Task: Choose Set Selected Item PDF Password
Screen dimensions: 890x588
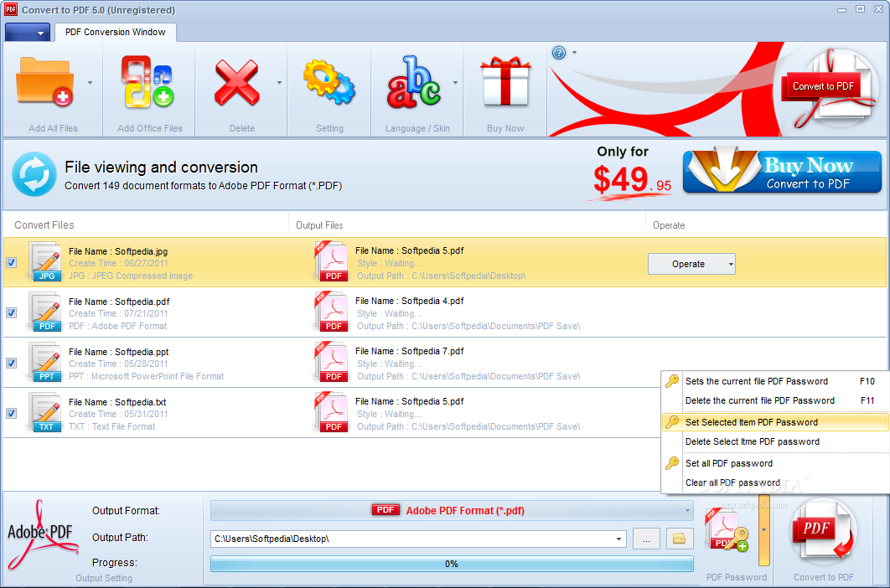Action: click(775, 422)
